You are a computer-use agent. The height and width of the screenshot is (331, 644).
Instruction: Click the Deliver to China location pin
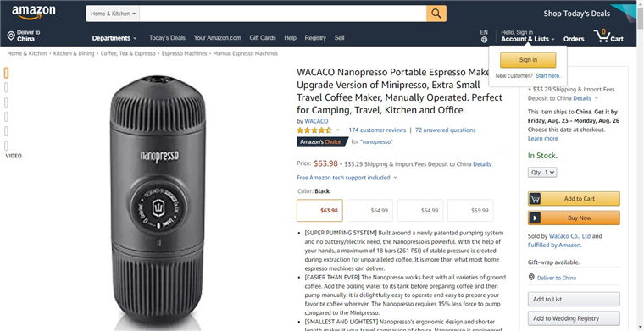coord(11,36)
